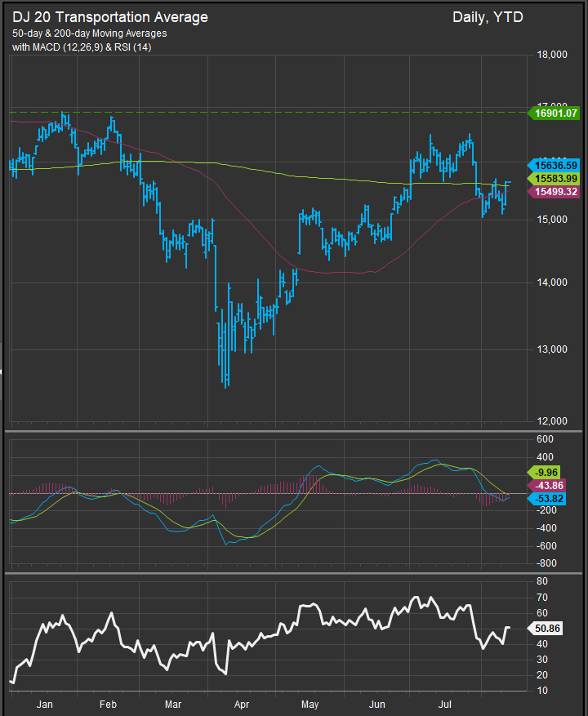Click the 80 level on RSI axis
This screenshot has height=716, width=588.
(x=541, y=581)
